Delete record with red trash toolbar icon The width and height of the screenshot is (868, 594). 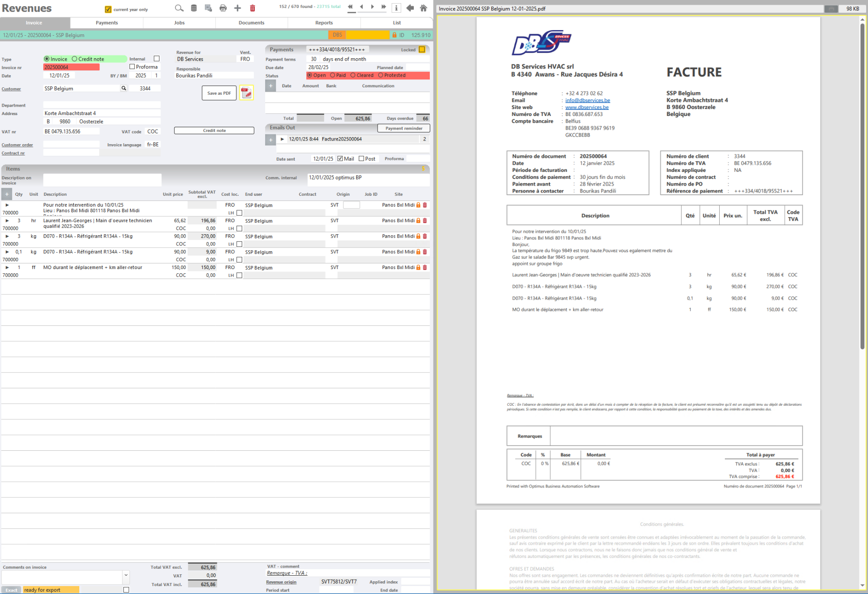coord(252,8)
